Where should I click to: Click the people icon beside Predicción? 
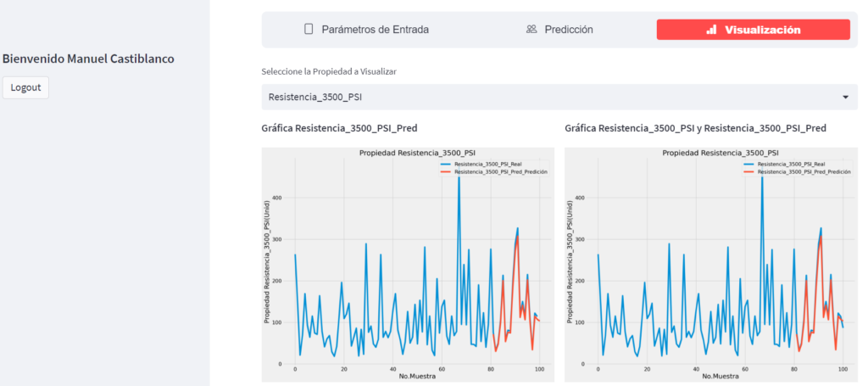pyautogui.click(x=531, y=30)
